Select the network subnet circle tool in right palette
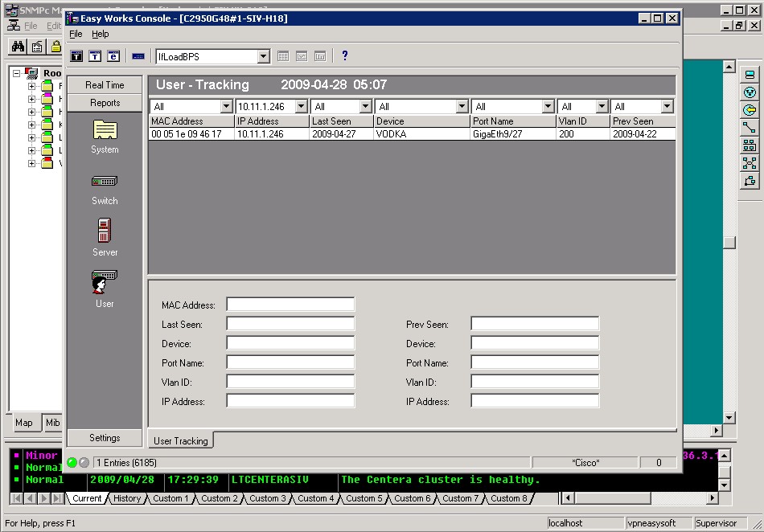764x532 pixels. point(750,92)
